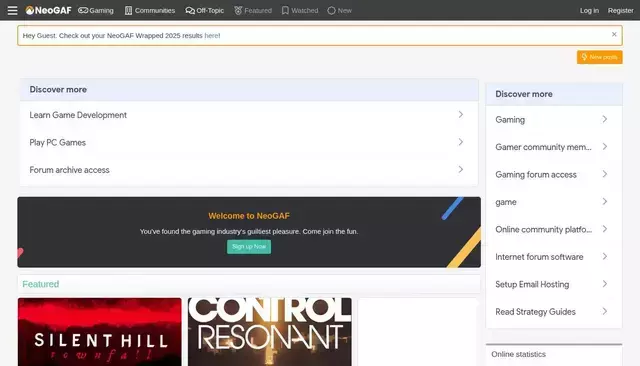
Task: Click the New posts button
Action: pyautogui.click(x=600, y=57)
